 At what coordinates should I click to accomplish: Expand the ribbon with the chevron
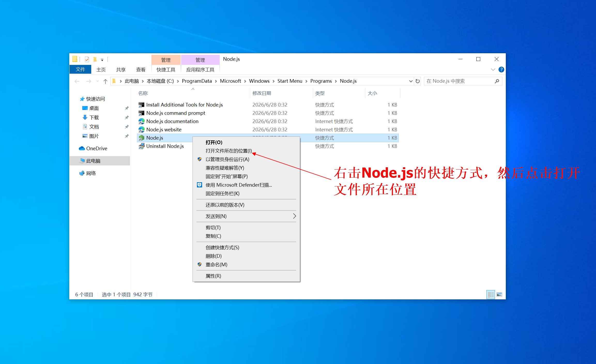coord(493,70)
